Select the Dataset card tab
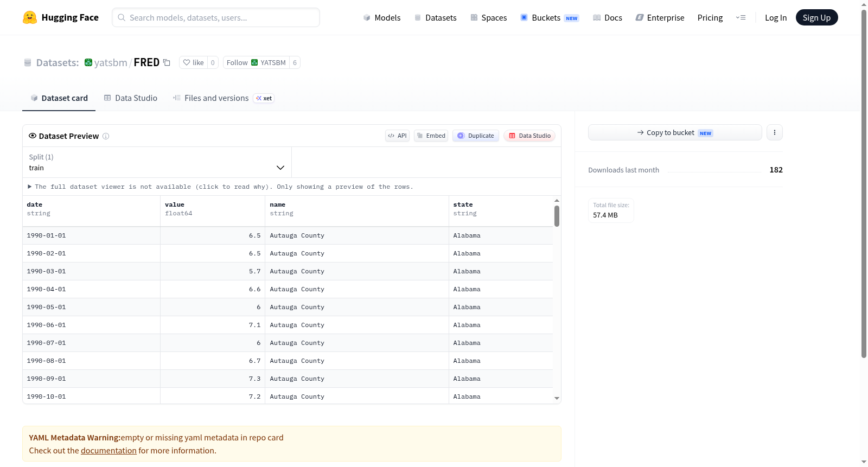The height and width of the screenshot is (467, 868). point(59,98)
